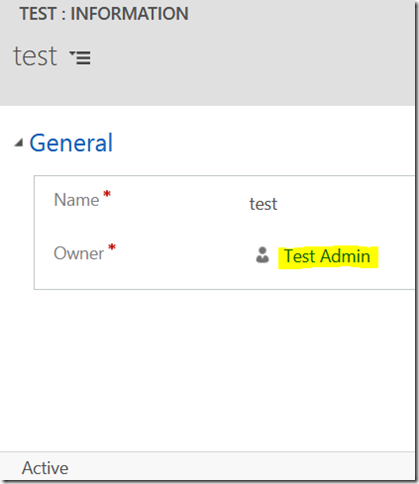Select the test record title text
This screenshot has width=419, height=484.
35,56
